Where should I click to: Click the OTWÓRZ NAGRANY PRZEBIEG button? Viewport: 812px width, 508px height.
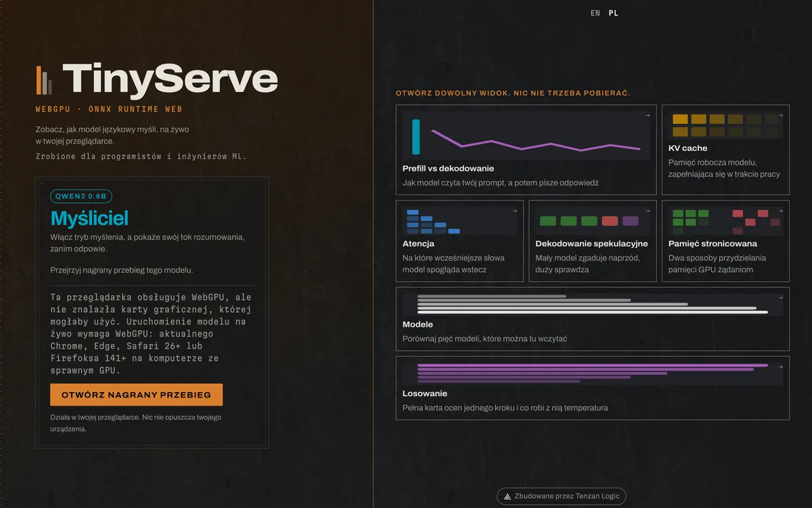point(136,395)
